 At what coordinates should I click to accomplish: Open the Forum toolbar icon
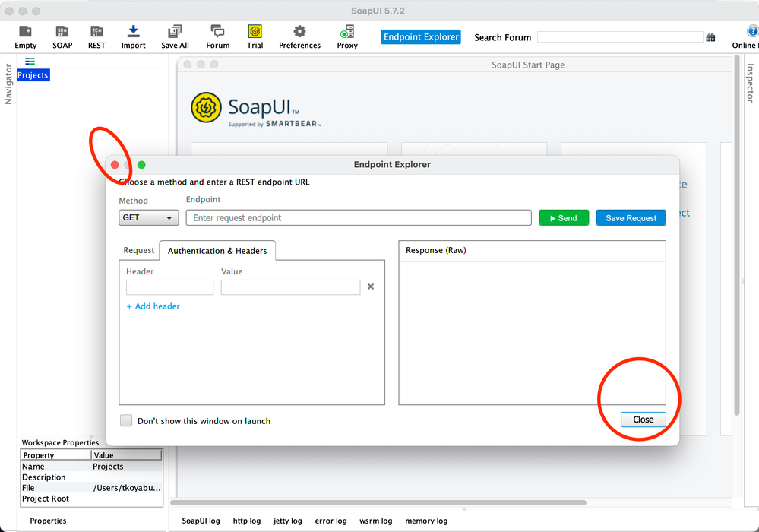pyautogui.click(x=218, y=37)
